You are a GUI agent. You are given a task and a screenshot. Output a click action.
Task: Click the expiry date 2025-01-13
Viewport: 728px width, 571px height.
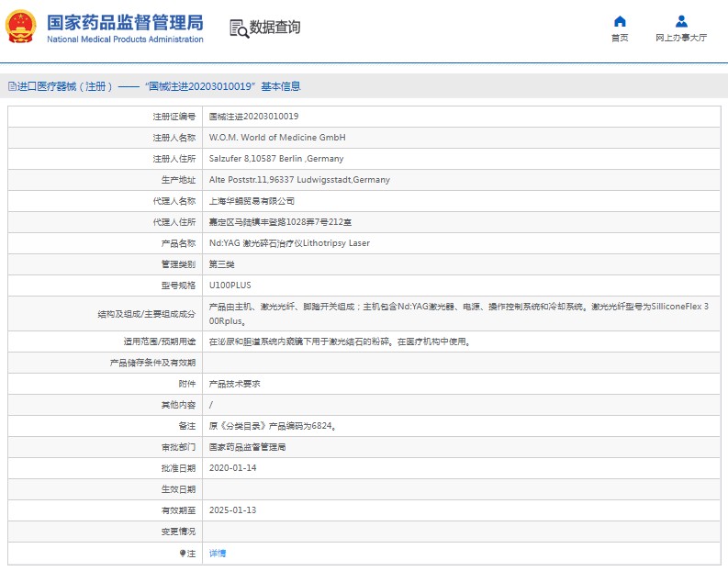tap(232, 510)
